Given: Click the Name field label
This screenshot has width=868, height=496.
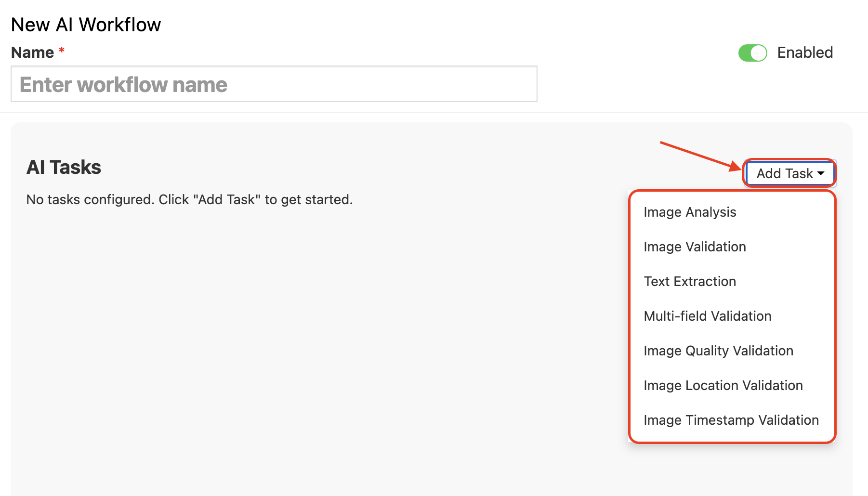Looking at the screenshot, I should (32, 52).
